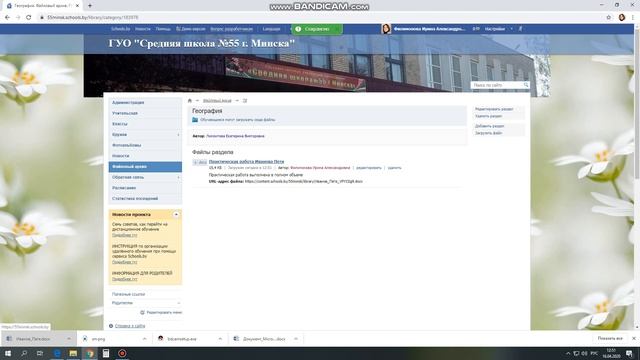Viewport: 640px width, 360px height.
Task: Reload the page with the refresh icon
Action: (29, 18)
